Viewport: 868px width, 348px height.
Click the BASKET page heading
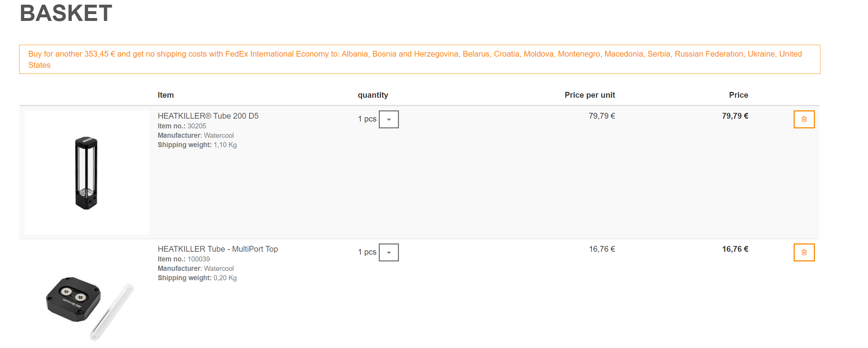[66, 13]
